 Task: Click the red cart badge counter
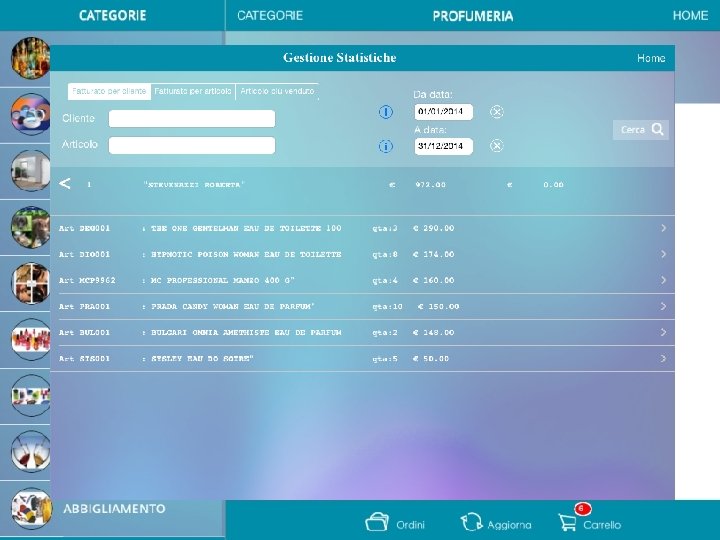pyautogui.click(x=582, y=509)
